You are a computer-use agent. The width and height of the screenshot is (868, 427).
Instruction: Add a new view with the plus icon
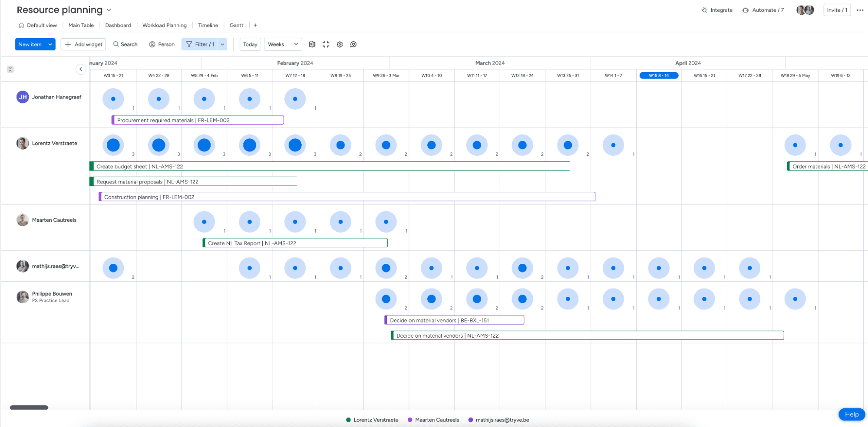click(255, 25)
